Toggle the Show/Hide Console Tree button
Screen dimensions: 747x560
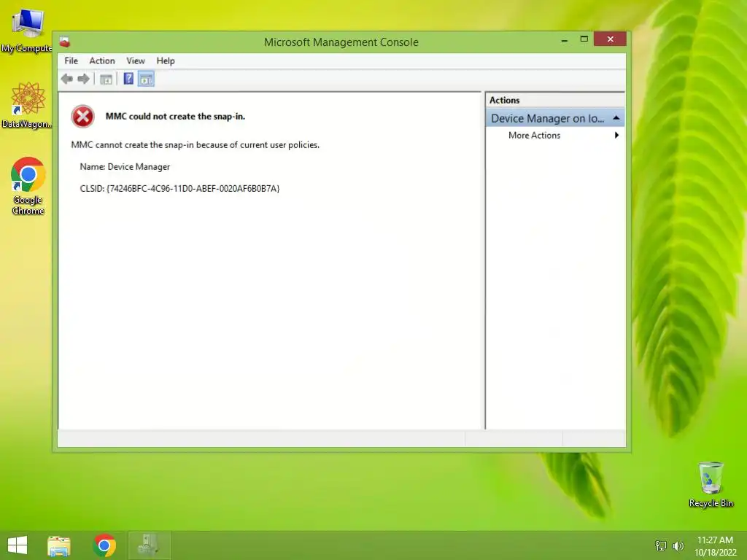(106, 79)
